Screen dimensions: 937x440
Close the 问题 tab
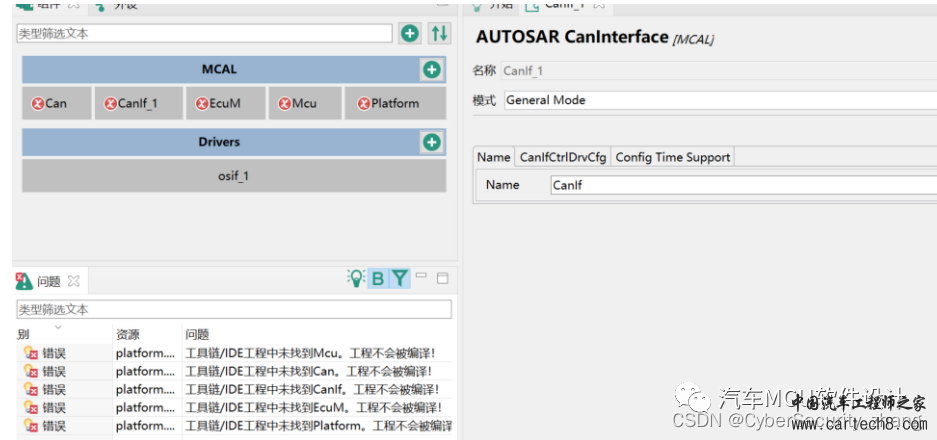tap(74, 280)
